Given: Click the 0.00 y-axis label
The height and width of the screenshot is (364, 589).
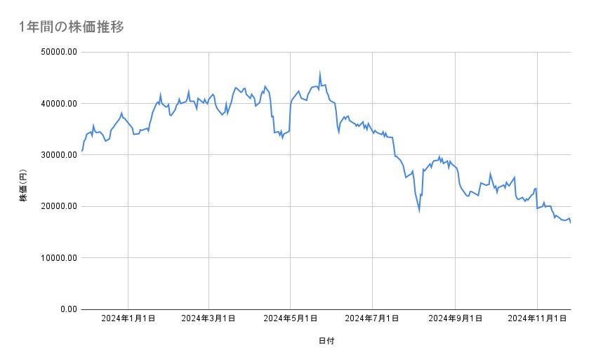Looking at the screenshot, I should point(67,309).
